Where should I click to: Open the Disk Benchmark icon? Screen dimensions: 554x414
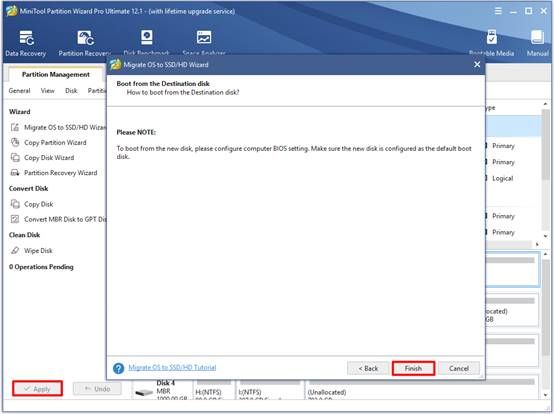pyautogui.click(x=147, y=37)
